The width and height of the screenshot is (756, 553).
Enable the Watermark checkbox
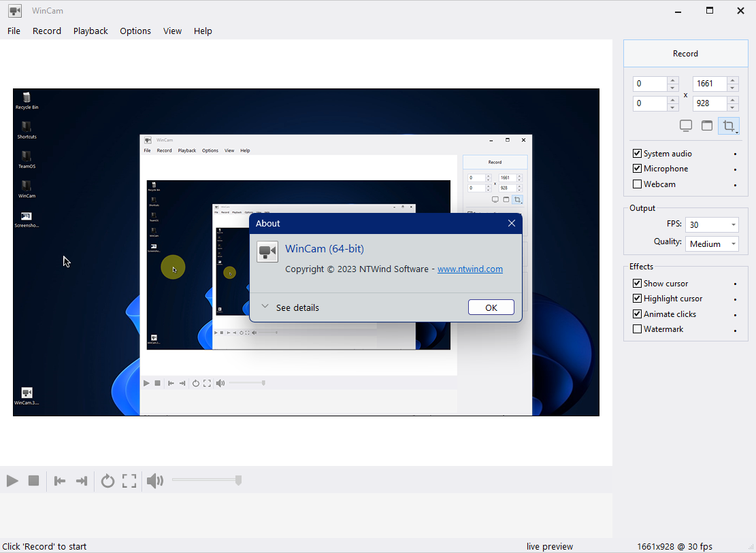637,329
